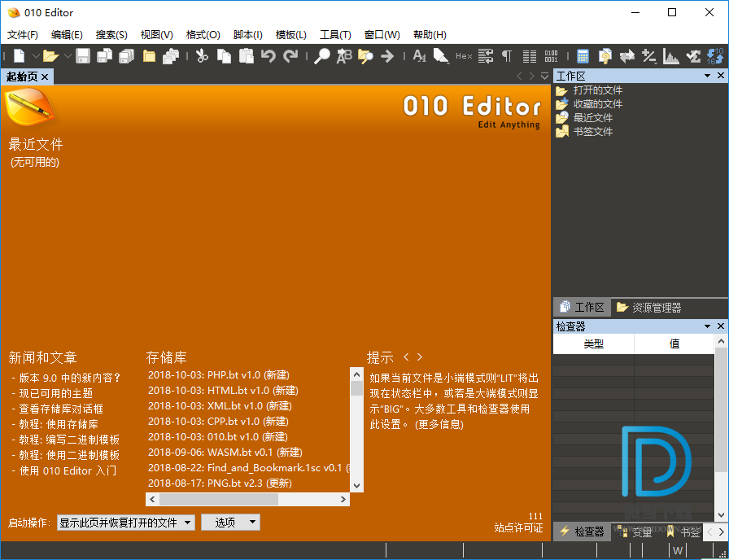Image resolution: width=729 pixels, height=560 pixels.
Task: Open 版本 9.0 中的新内容 article
Action: pos(70,378)
